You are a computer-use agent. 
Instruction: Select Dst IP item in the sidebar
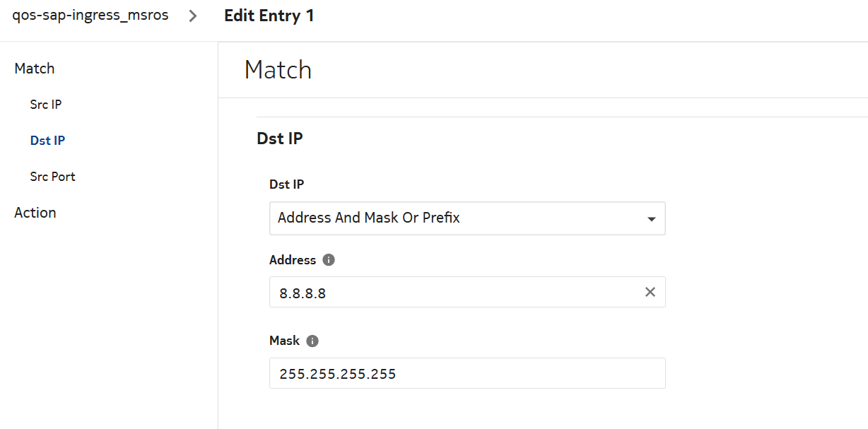click(47, 141)
